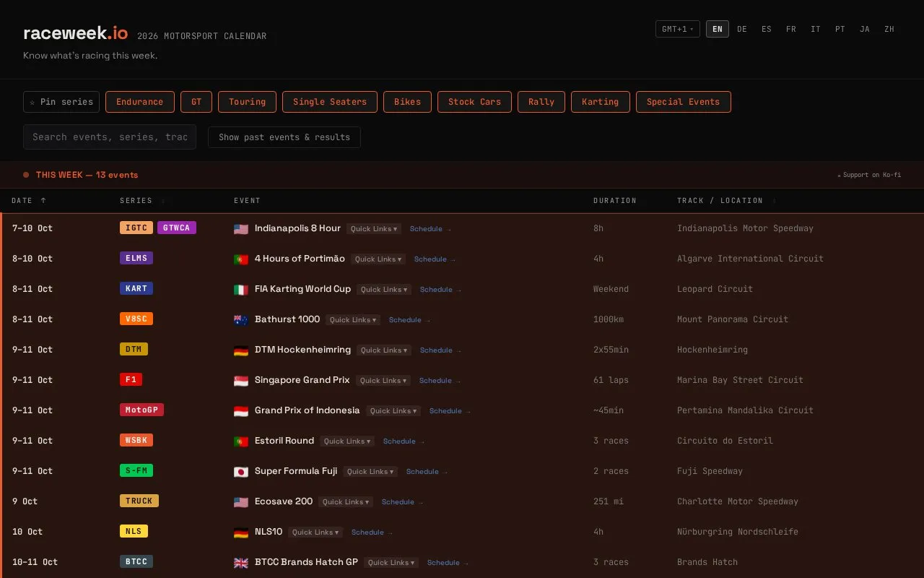Toggle the Touring category filter

248,102
